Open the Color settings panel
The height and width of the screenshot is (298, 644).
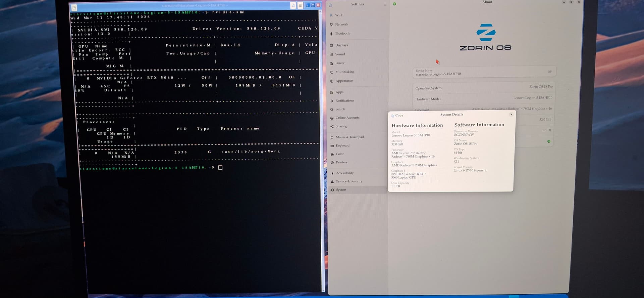coord(357,154)
